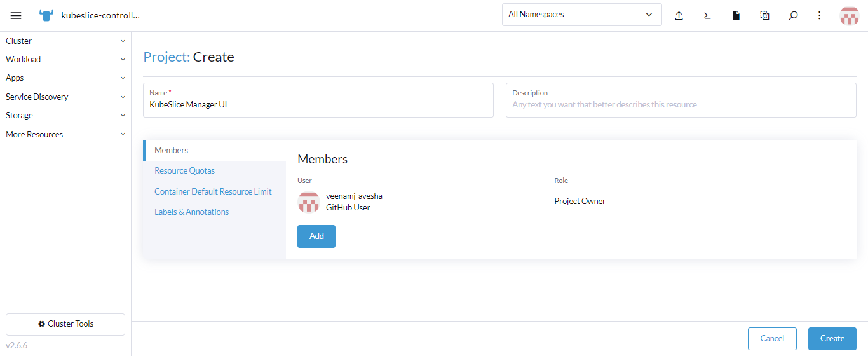Expand the Cluster sidebar section
Screen dimensions: 868x356
coord(65,41)
